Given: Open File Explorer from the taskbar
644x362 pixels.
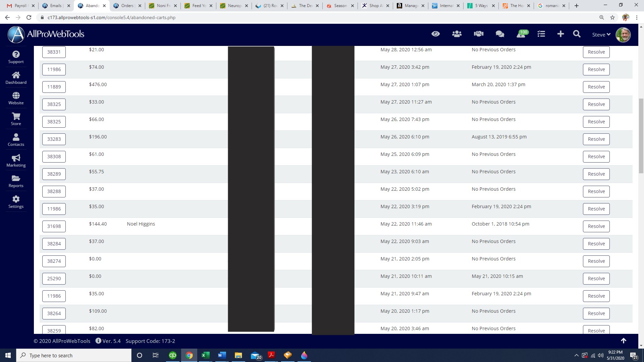Looking at the screenshot, I should (238, 355).
